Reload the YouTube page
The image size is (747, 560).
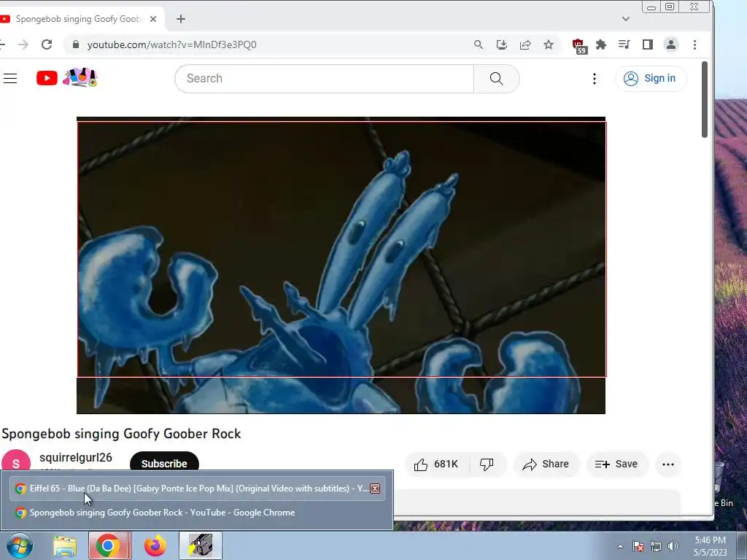pos(47,44)
